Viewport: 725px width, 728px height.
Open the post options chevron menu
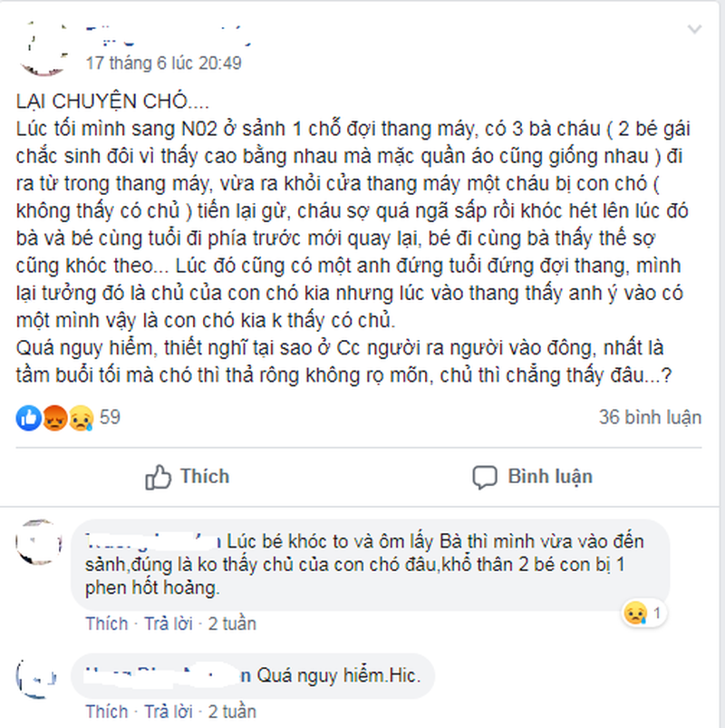pyautogui.click(x=694, y=30)
